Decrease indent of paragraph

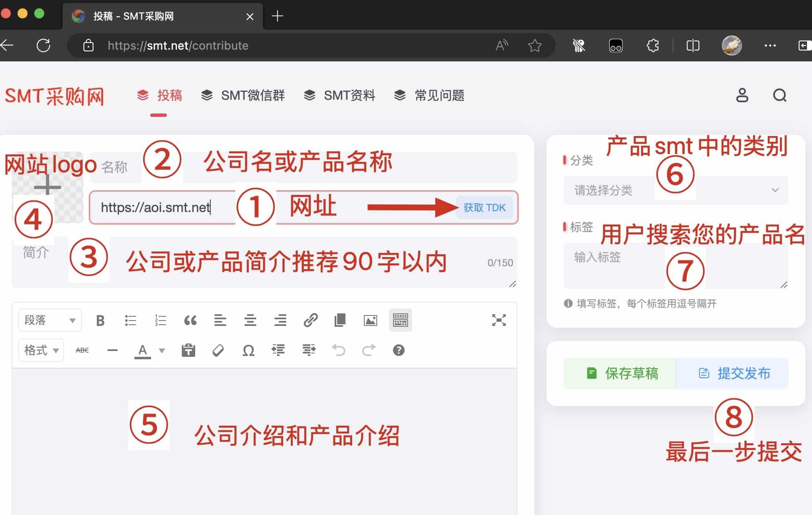click(278, 350)
